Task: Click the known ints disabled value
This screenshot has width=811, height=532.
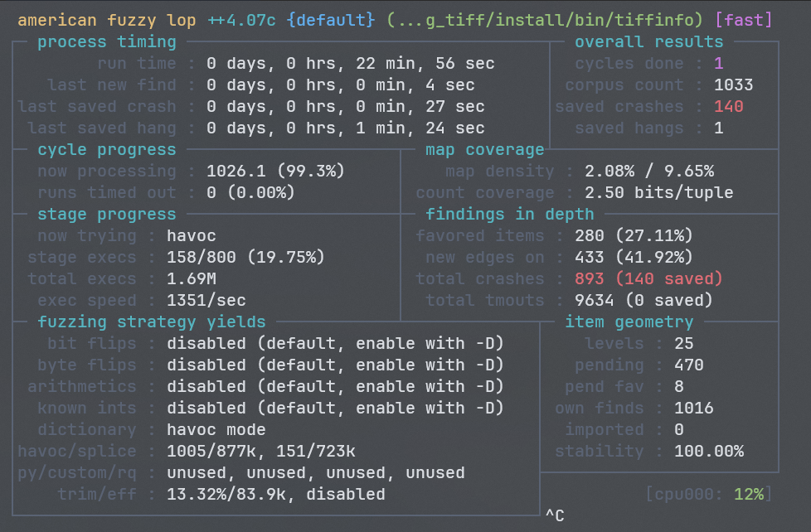Action: click(335, 409)
